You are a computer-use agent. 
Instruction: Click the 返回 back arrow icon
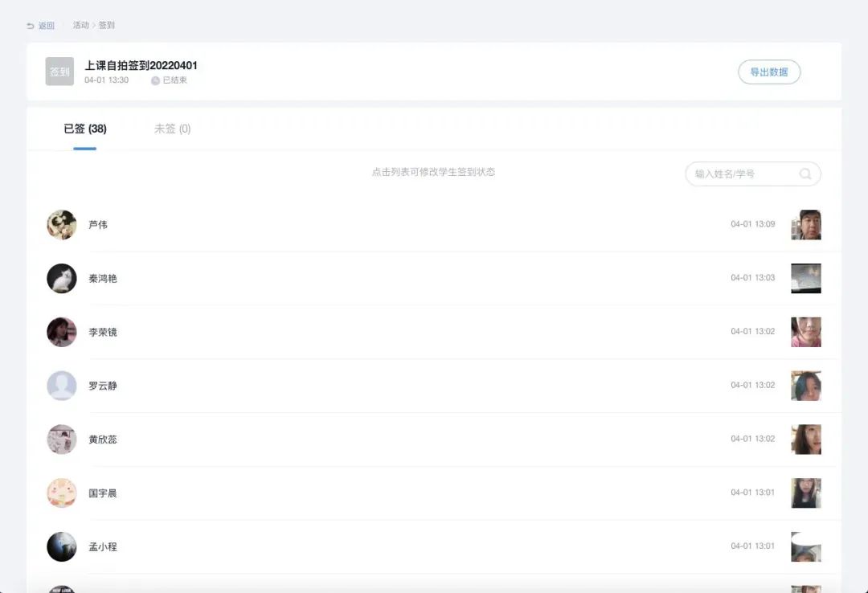click(x=31, y=26)
